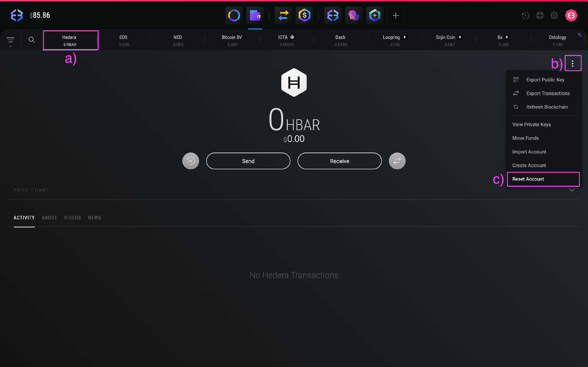
Task: Click View Private Keys option
Action: (x=531, y=124)
